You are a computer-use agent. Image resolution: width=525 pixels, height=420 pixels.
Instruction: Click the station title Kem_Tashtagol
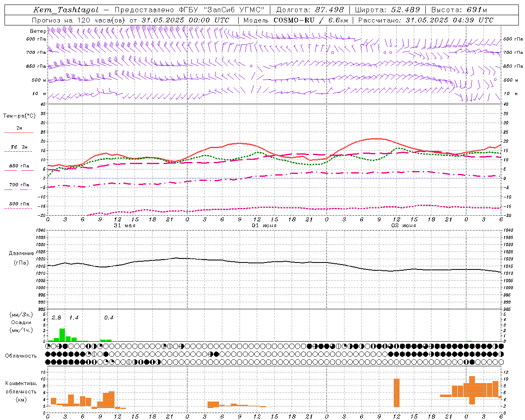(66, 10)
